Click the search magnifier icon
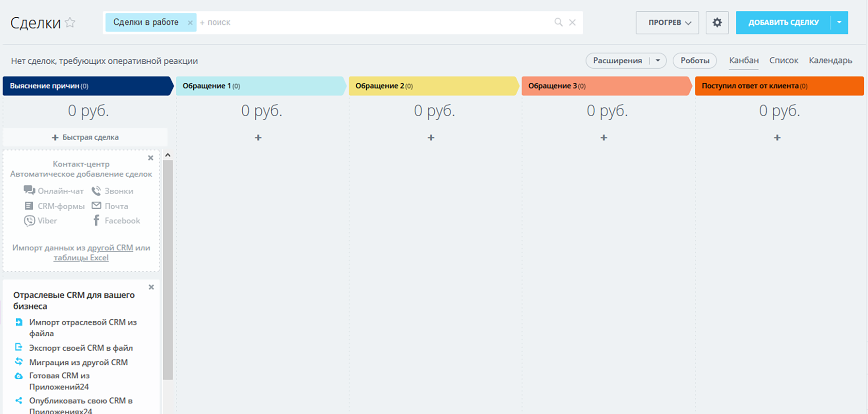This screenshot has height=414, width=868. pyautogui.click(x=558, y=22)
